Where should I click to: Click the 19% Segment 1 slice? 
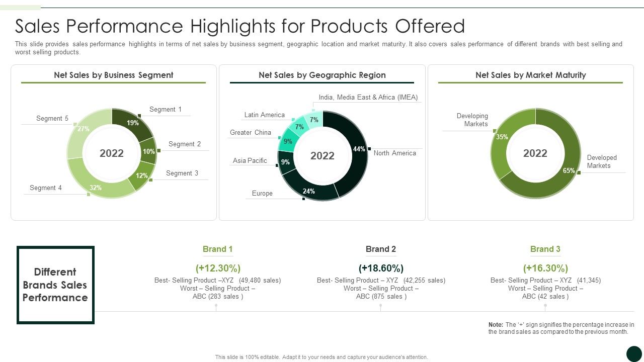pyautogui.click(x=132, y=123)
